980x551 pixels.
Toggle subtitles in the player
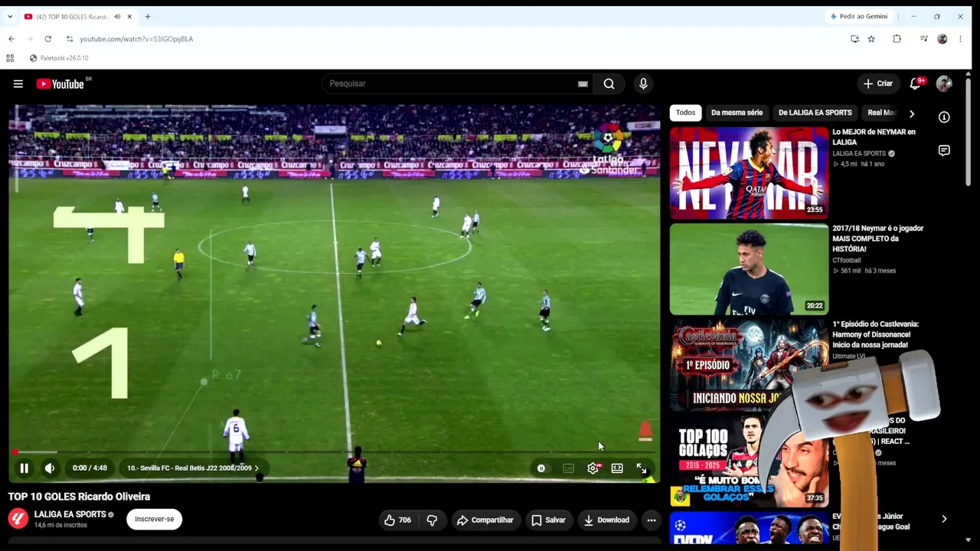[x=568, y=468]
